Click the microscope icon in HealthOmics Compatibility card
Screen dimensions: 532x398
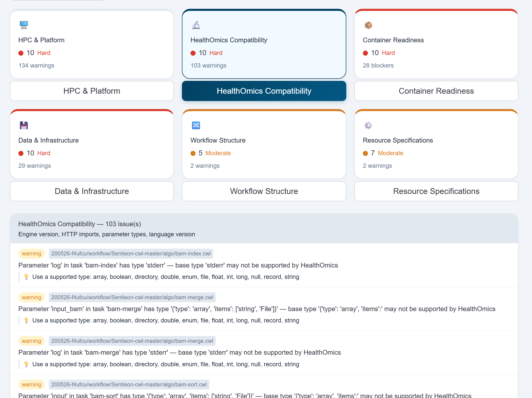196,25
